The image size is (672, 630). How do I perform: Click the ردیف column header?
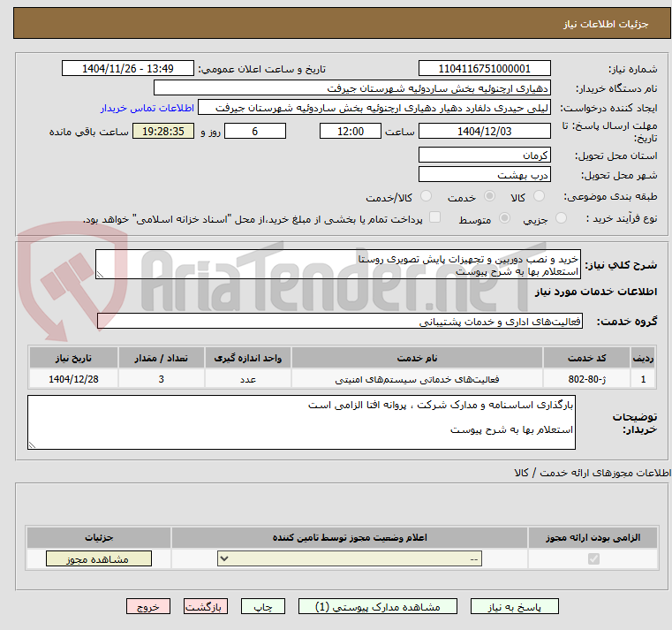(643, 358)
